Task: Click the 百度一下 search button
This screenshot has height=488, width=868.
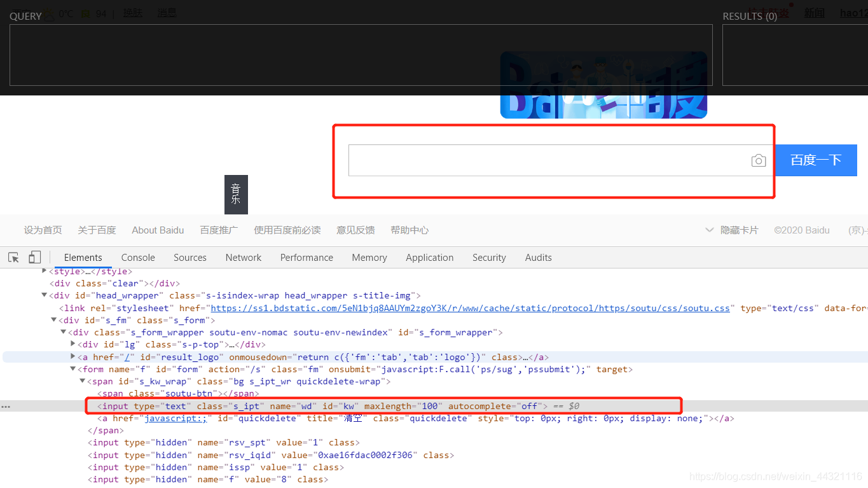Action: point(816,160)
